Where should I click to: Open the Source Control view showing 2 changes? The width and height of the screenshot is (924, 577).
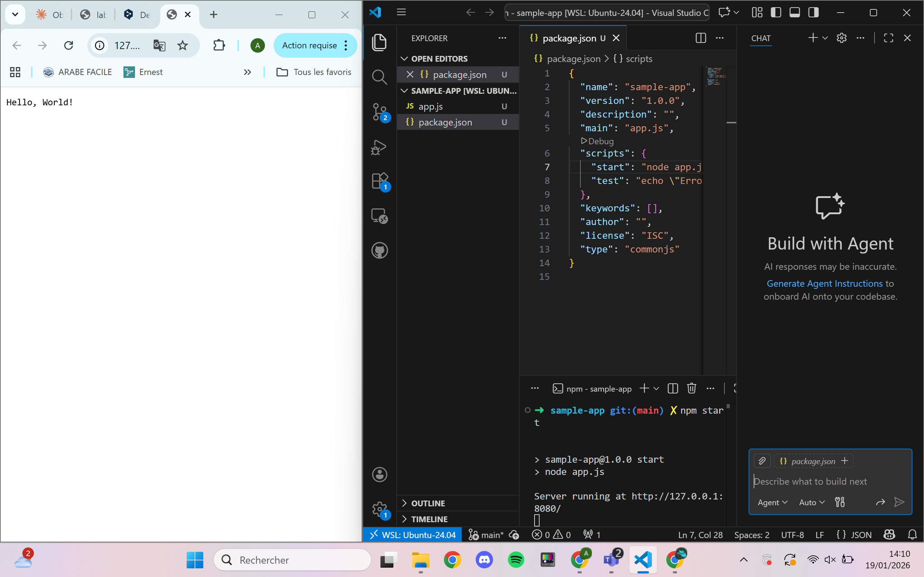pyautogui.click(x=379, y=112)
